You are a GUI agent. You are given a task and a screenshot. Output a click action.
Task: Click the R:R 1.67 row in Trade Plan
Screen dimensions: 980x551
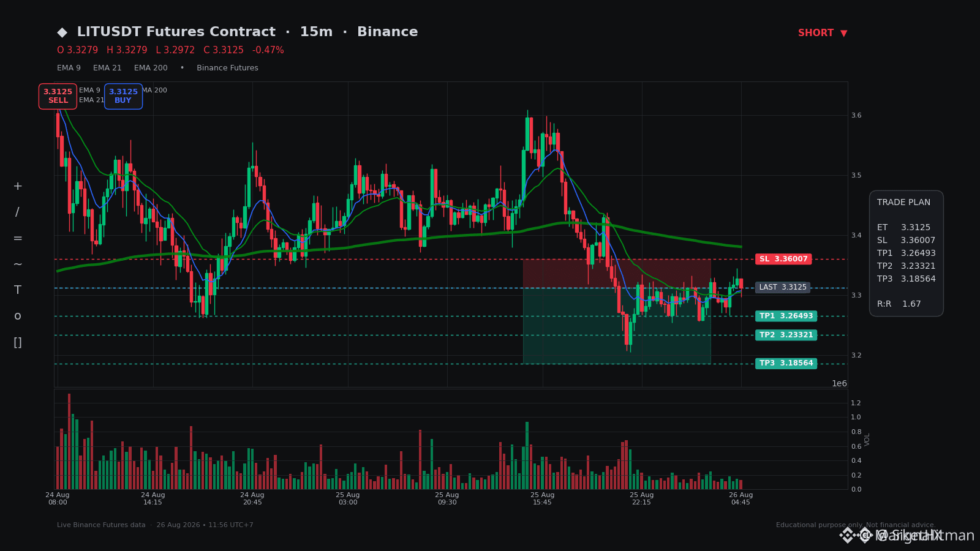pos(899,304)
